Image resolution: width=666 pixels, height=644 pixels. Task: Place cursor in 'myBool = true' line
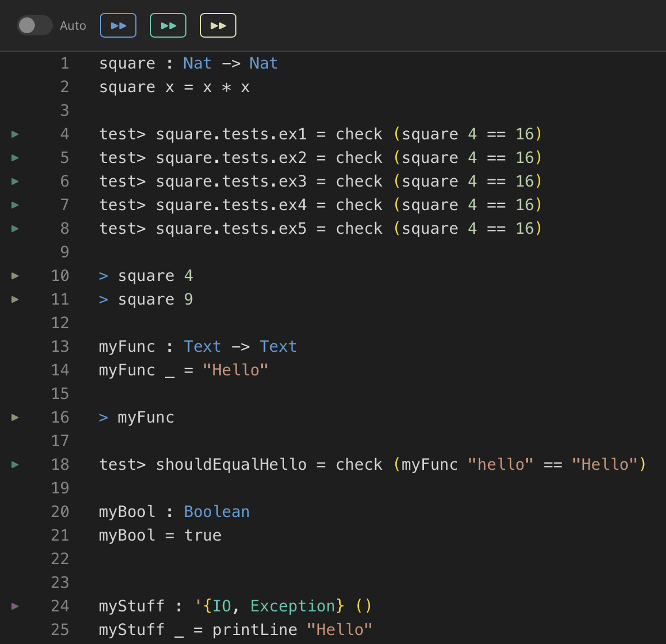(160, 535)
